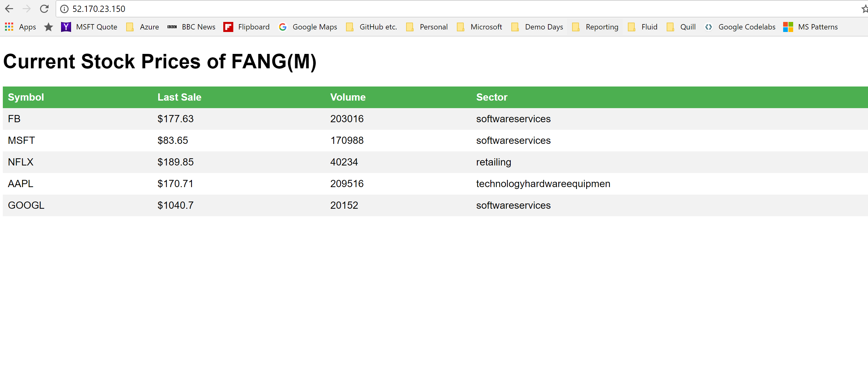Screen dimensions: 868x372
Task: Click the site info icon in the address bar
Action: [x=64, y=9]
